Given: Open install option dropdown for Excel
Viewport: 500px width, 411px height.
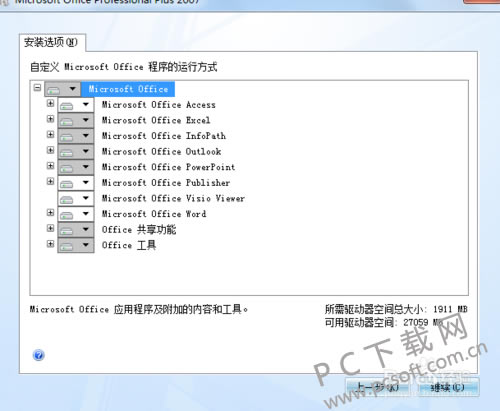Looking at the screenshot, I should click(x=76, y=120).
